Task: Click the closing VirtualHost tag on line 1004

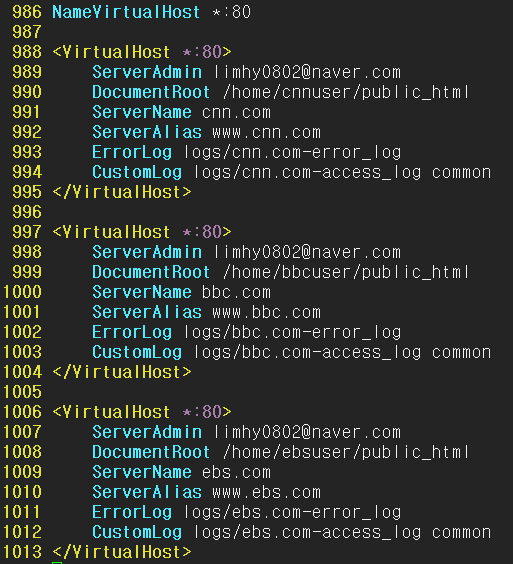Action: click(122, 372)
